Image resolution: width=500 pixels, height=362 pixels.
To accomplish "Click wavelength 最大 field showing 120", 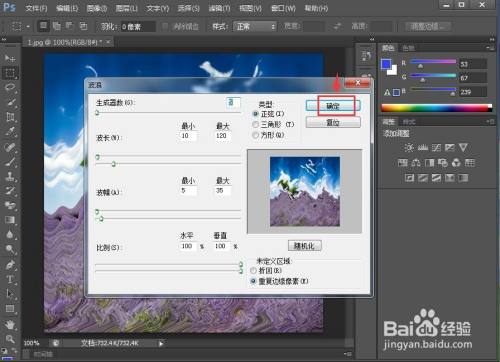I will (x=223, y=136).
